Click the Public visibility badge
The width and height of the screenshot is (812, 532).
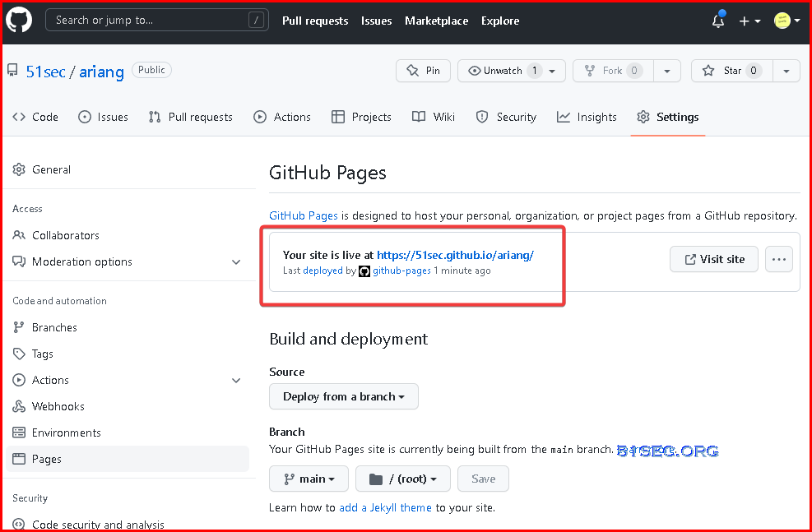[x=151, y=70]
